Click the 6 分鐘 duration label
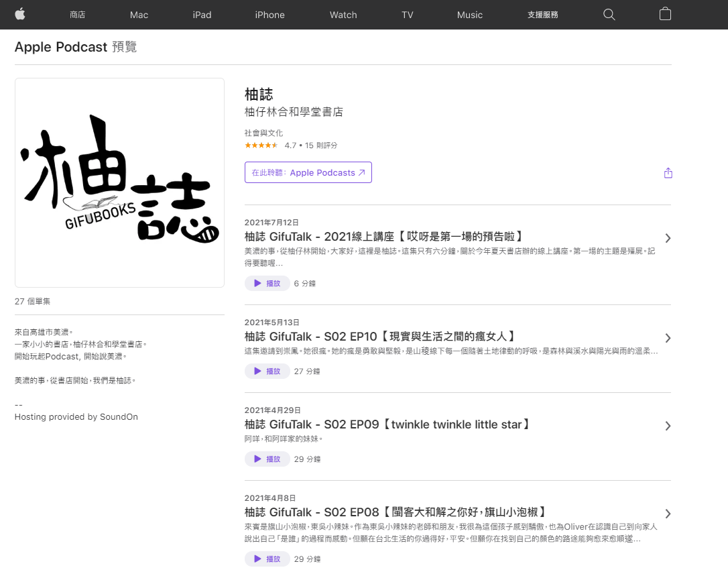728x578 pixels. (x=304, y=283)
